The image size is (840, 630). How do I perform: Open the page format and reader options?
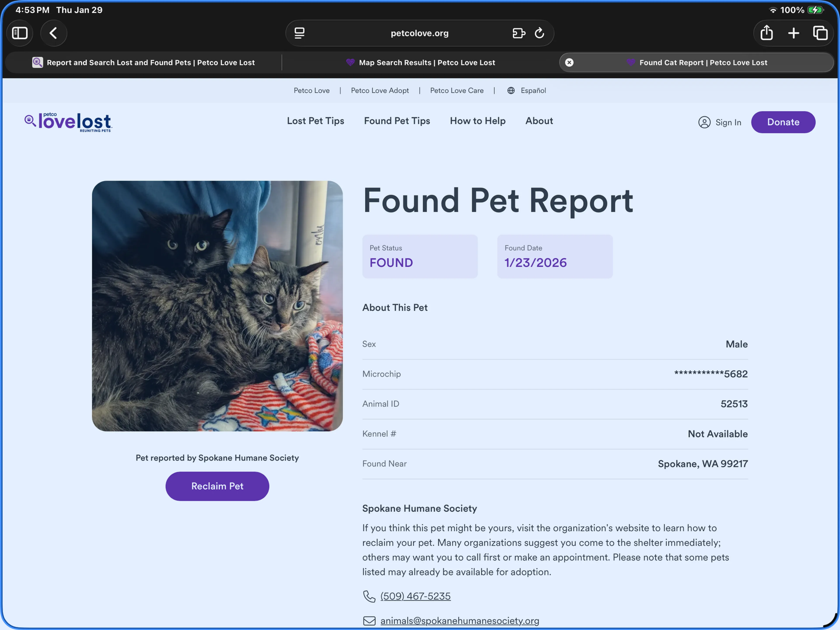(x=300, y=33)
